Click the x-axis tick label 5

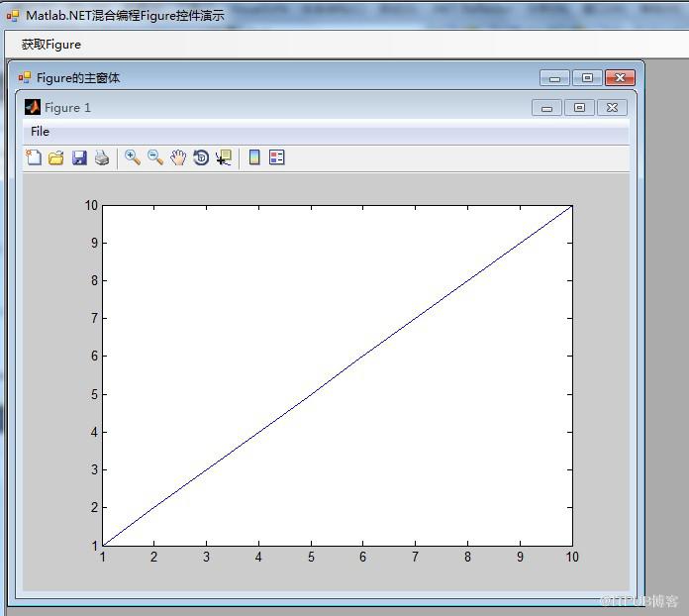coord(311,558)
